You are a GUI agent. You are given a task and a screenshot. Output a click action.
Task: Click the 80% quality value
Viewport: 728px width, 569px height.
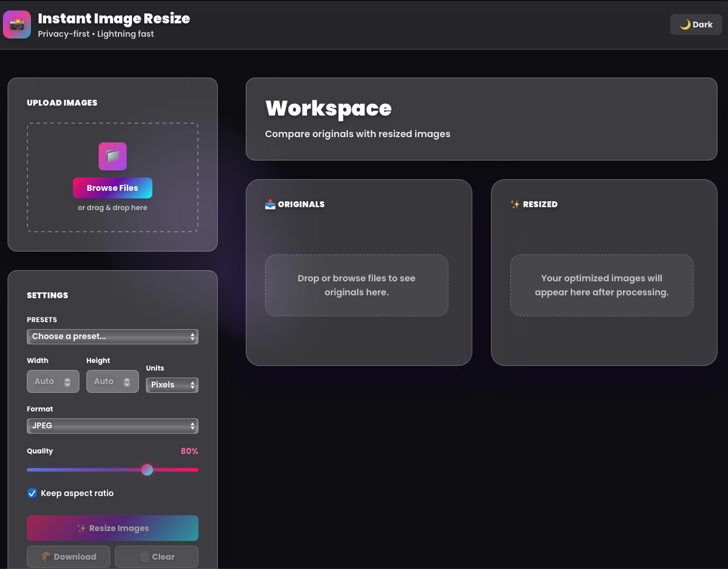click(189, 451)
